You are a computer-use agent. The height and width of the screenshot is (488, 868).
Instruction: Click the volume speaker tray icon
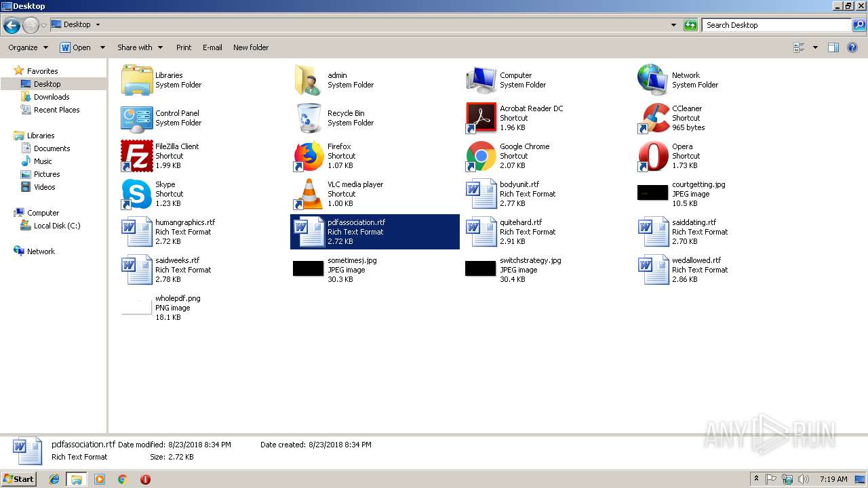click(803, 479)
